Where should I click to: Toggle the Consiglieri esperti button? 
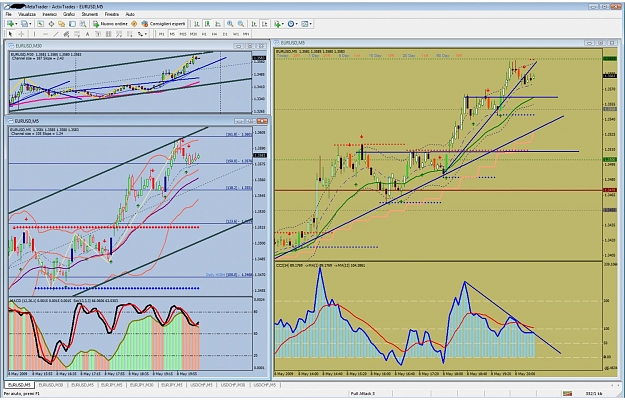pyautogui.click(x=163, y=24)
